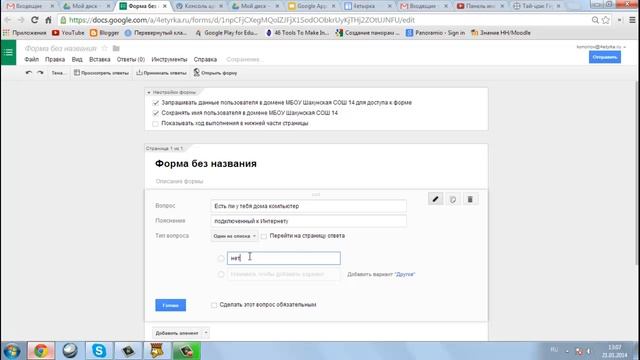Duplicate the question with copy icon
Screen dimensions: 640x360
(x=453, y=199)
